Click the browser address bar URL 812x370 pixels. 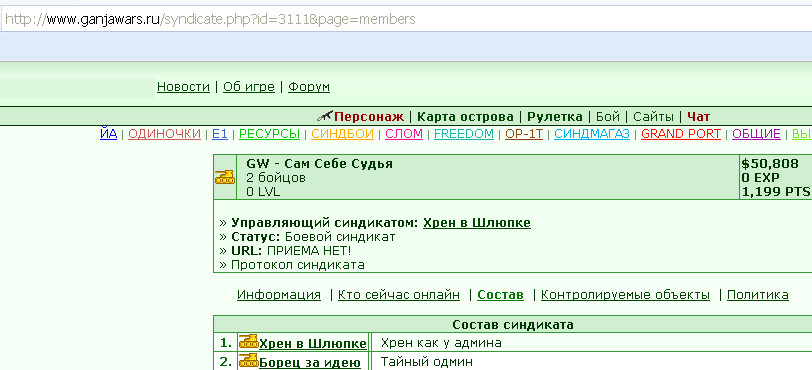[210, 20]
